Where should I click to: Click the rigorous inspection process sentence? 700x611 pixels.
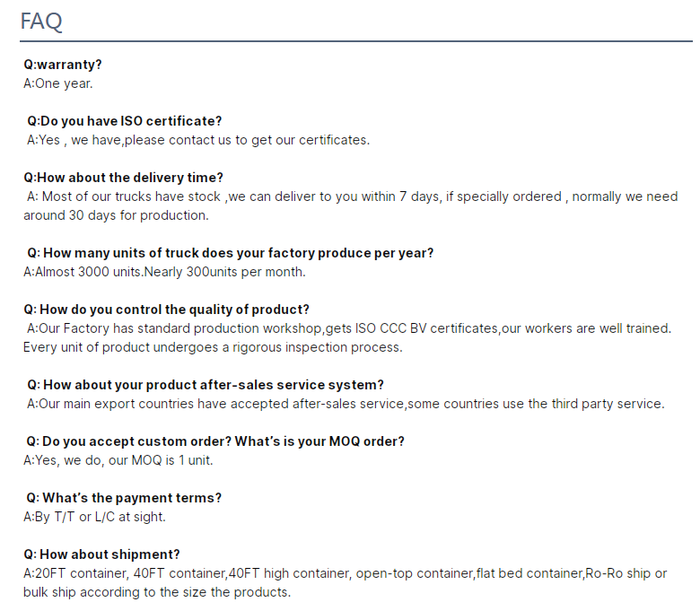tap(213, 347)
